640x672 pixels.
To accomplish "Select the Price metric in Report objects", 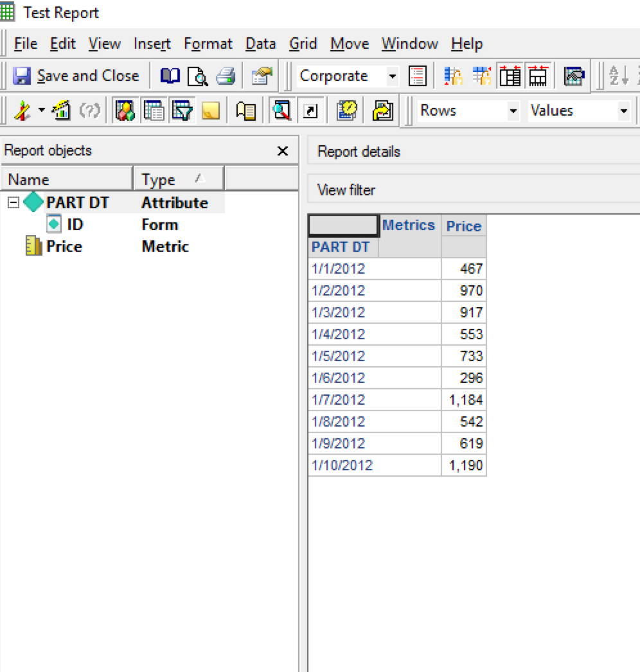I will (x=64, y=247).
